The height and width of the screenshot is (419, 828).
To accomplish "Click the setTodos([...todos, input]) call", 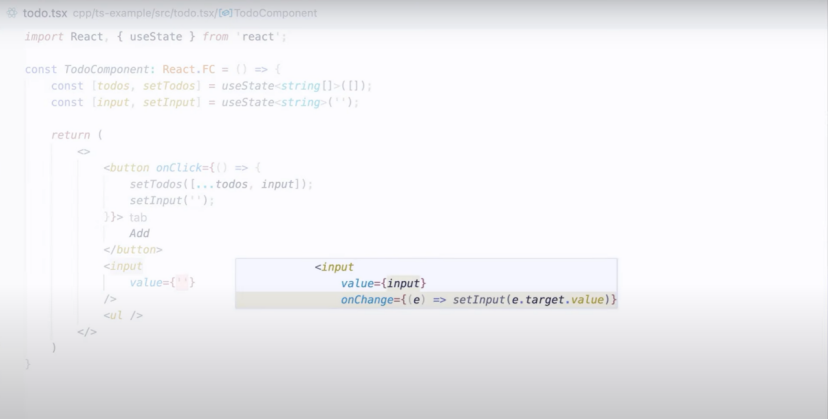I will [221, 184].
